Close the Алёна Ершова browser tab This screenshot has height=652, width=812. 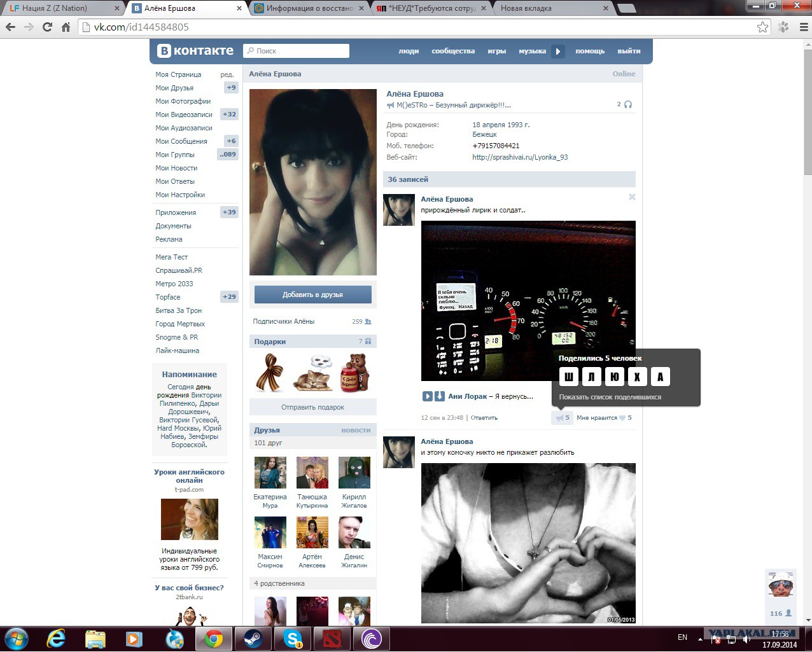pyautogui.click(x=239, y=8)
